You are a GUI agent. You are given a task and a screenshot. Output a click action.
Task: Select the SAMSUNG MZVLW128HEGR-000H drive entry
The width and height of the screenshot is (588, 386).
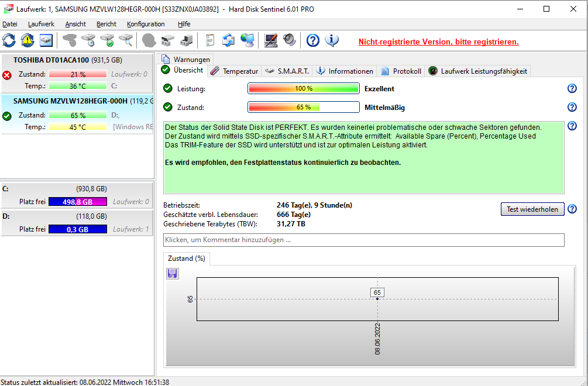click(x=77, y=114)
